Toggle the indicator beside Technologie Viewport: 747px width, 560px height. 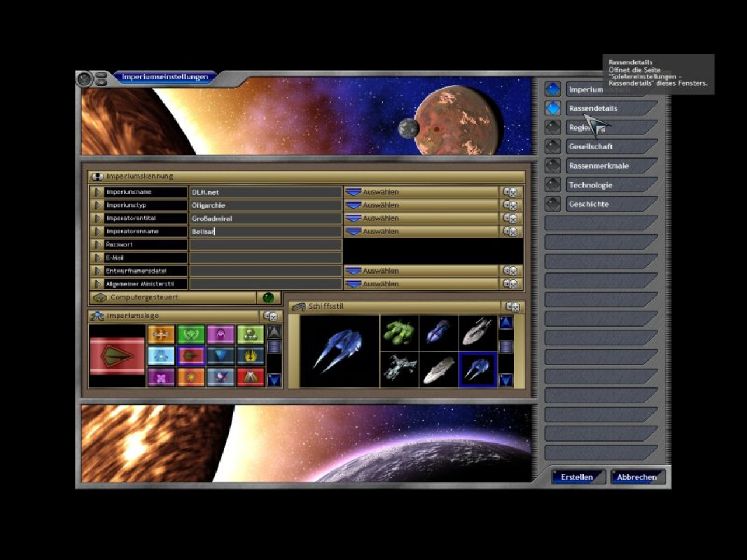553,185
